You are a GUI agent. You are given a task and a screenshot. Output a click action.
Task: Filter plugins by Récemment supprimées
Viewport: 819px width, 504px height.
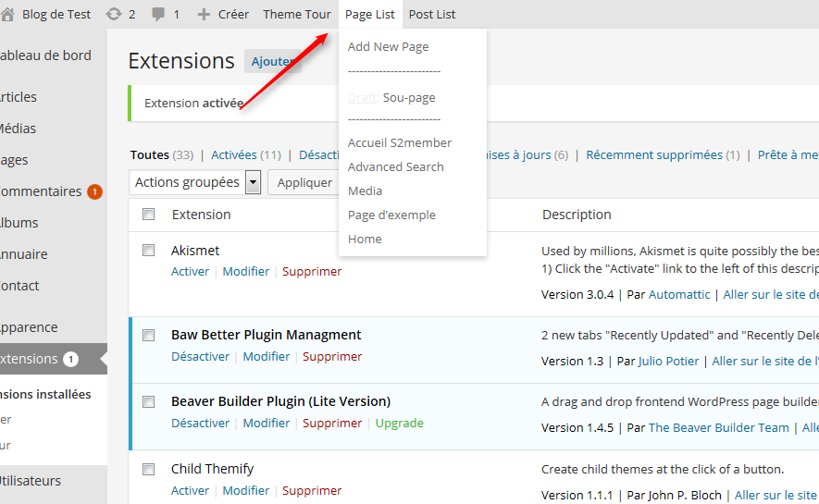pos(654,155)
